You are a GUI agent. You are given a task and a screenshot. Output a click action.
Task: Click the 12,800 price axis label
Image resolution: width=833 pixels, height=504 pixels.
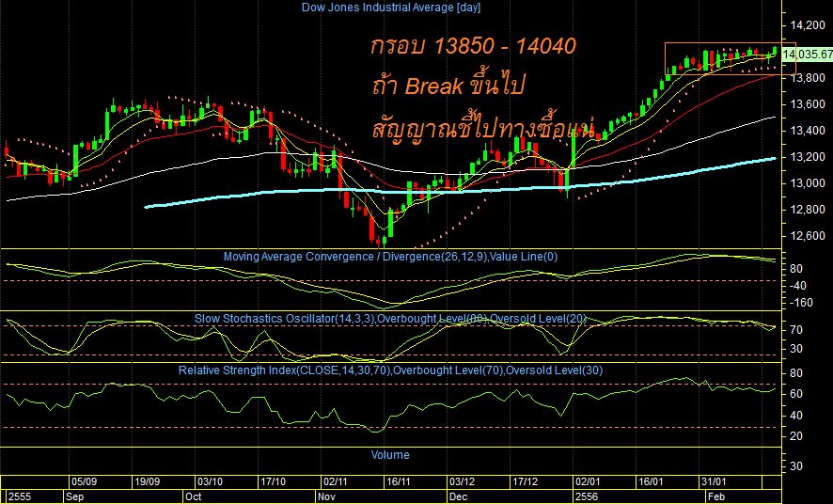808,210
